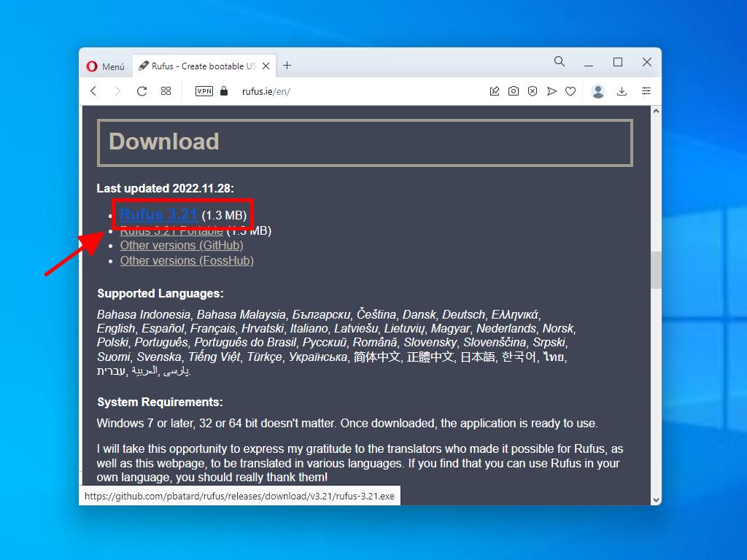The height and width of the screenshot is (560, 747).
Task: Reload the current page
Action: click(x=142, y=91)
